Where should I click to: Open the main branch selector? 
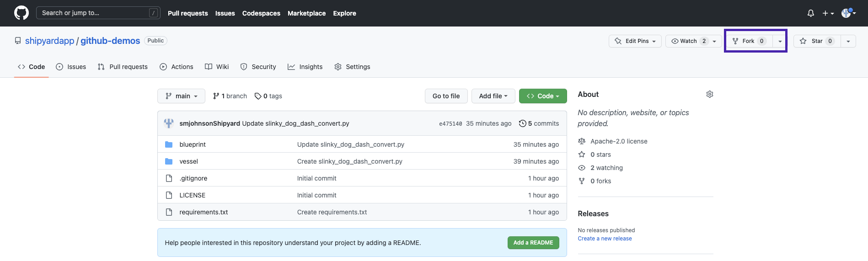pos(181,96)
